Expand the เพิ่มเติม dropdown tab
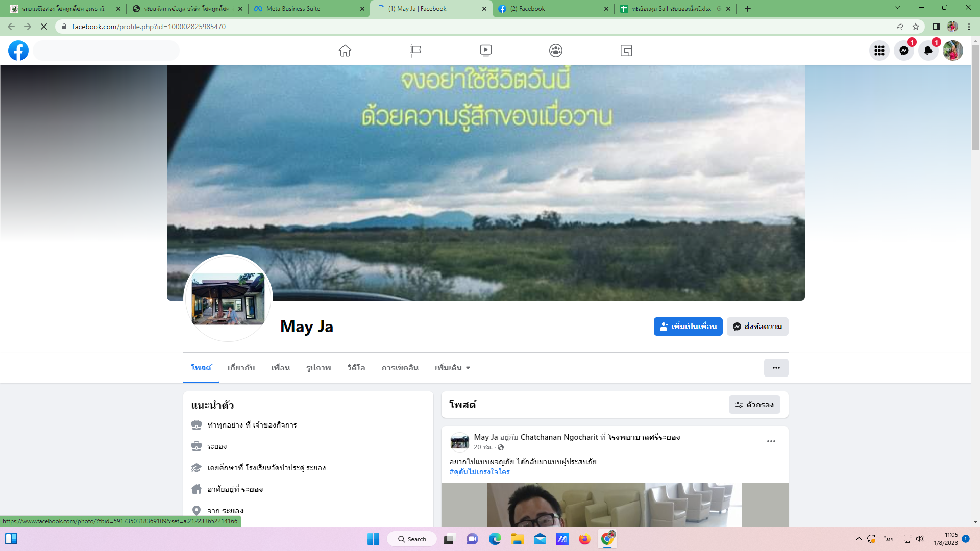 (452, 368)
